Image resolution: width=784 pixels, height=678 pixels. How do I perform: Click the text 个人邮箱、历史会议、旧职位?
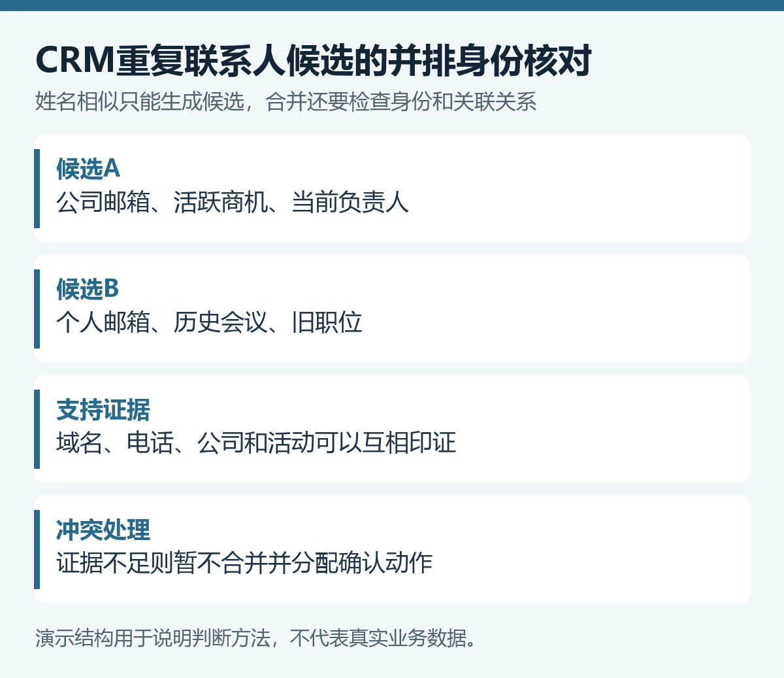(209, 322)
